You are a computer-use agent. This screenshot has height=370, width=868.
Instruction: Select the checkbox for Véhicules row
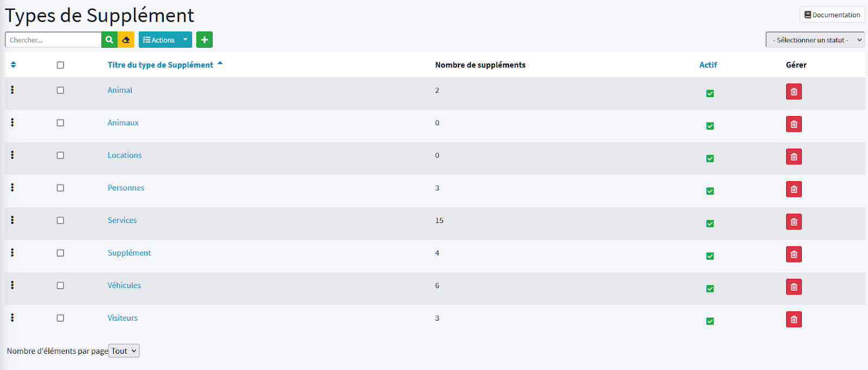coord(60,285)
